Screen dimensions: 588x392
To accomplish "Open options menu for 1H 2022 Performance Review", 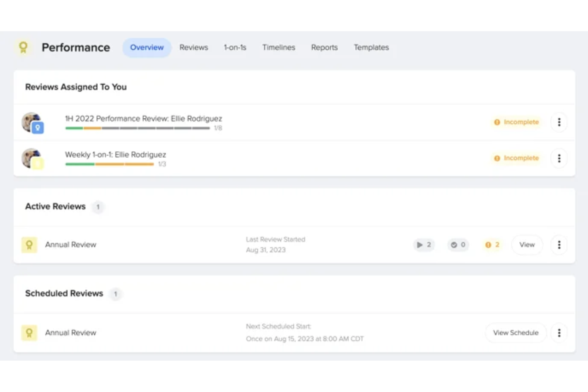I will click(559, 122).
